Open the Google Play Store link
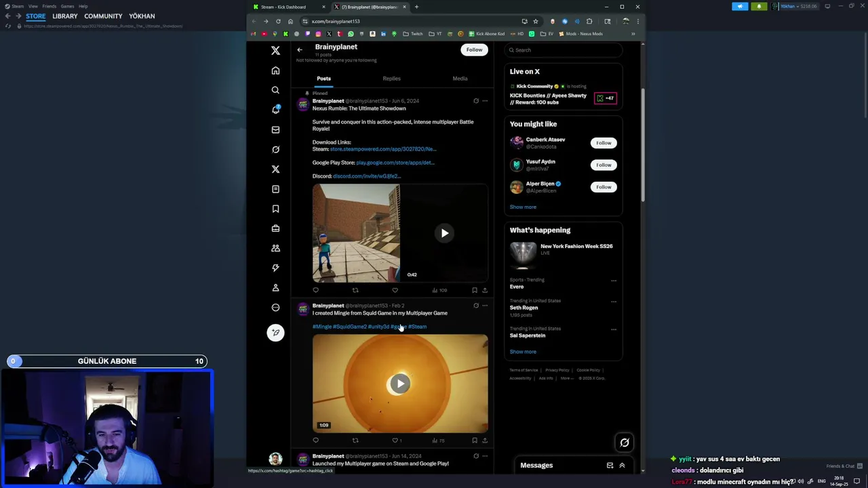 (x=395, y=163)
